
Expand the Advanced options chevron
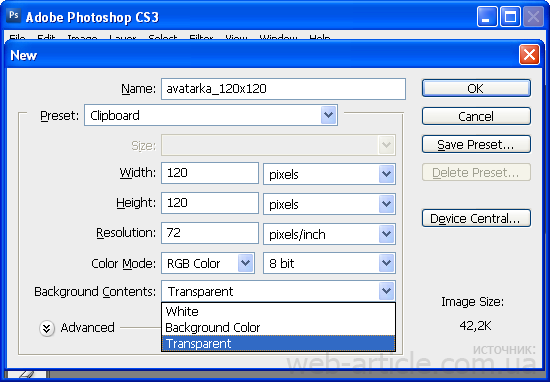[x=47, y=329]
